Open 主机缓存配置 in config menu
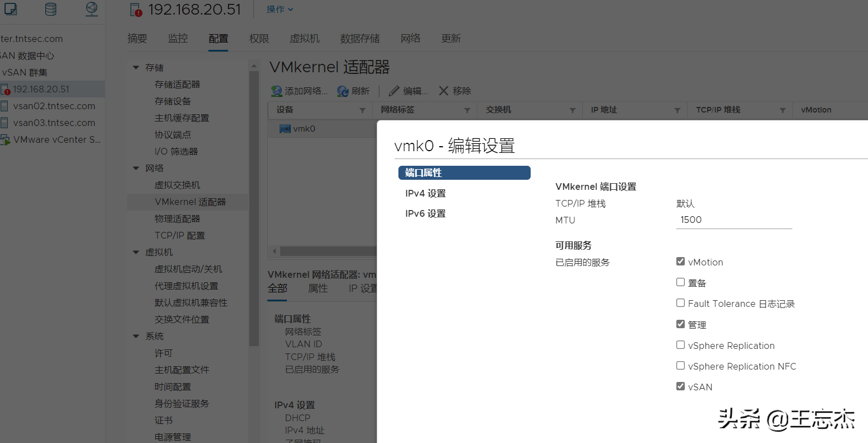The height and width of the screenshot is (443, 868). pos(182,118)
